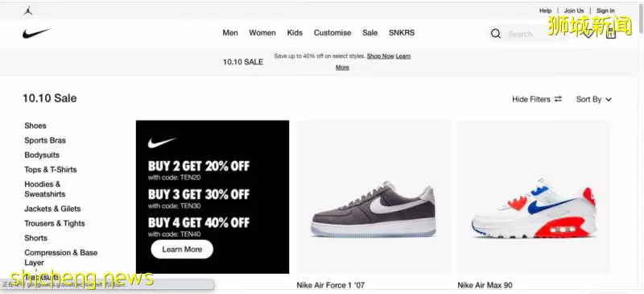Viewport: 644px width, 294px height.
Task: Expand the Sort By dropdown
Action: [x=594, y=99]
